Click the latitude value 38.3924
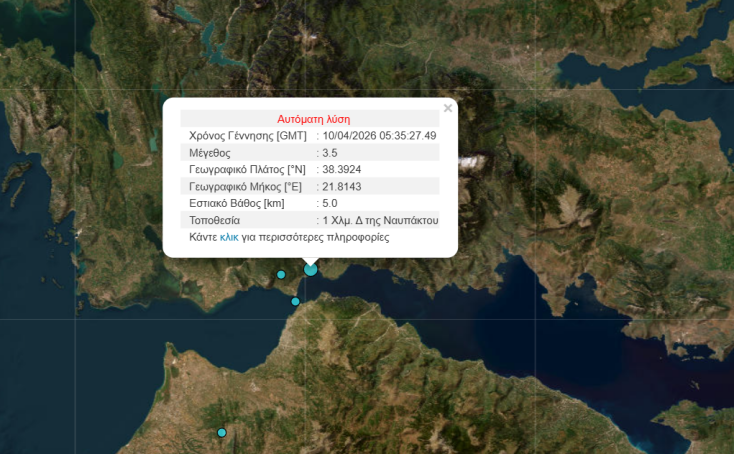734x454 pixels. point(341,169)
